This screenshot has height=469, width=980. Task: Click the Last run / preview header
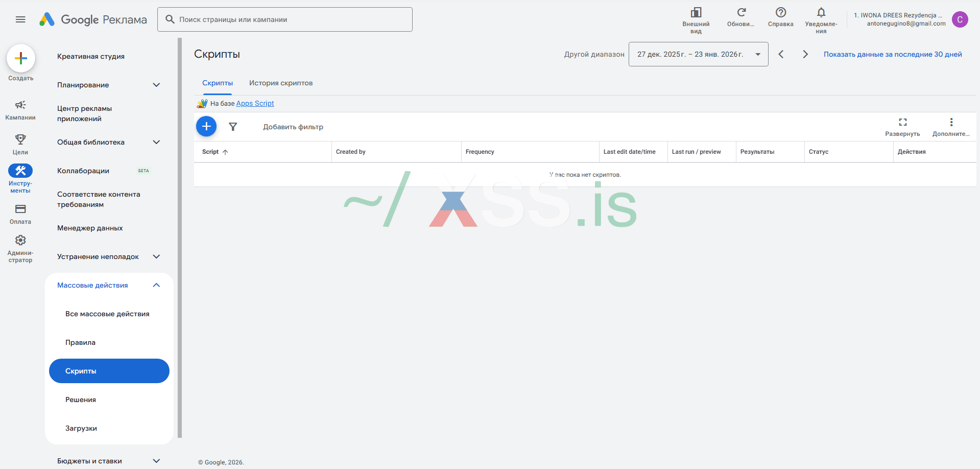(x=697, y=152)
